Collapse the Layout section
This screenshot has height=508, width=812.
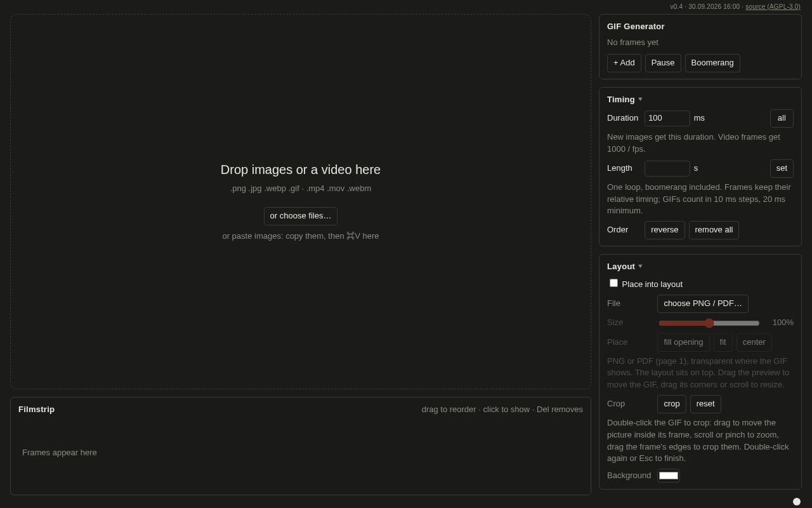625,266
